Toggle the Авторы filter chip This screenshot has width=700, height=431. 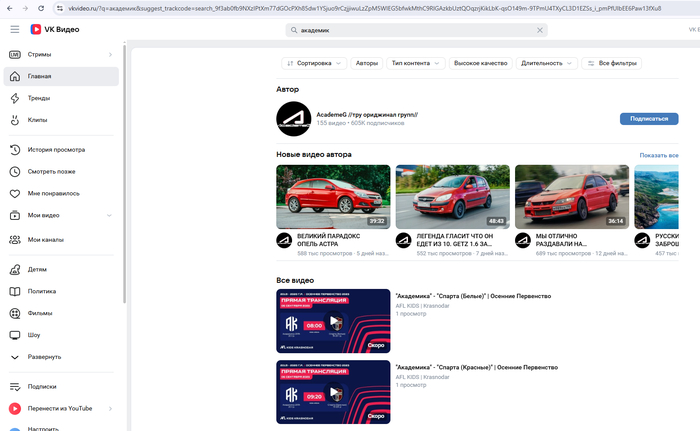(x=367, y=63)
